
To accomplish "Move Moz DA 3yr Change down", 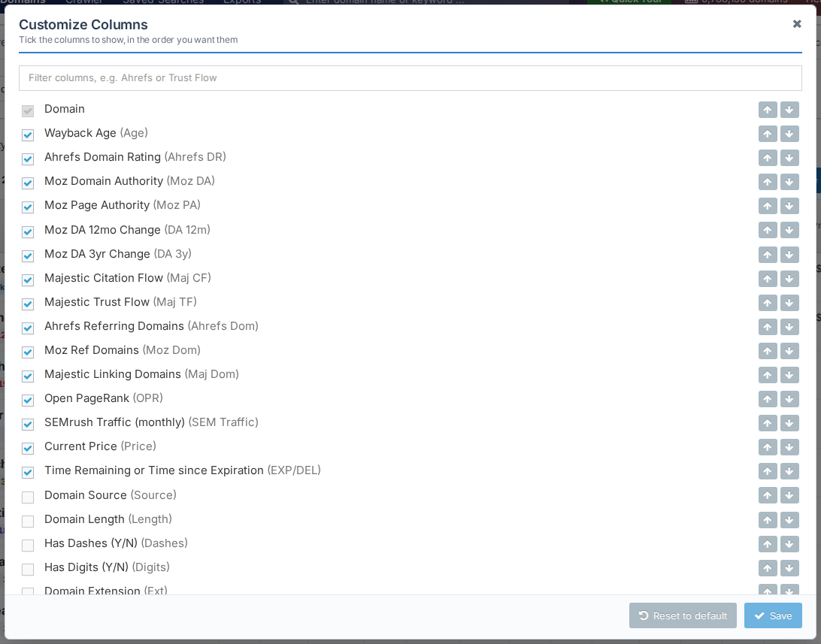I will [789, 255].
